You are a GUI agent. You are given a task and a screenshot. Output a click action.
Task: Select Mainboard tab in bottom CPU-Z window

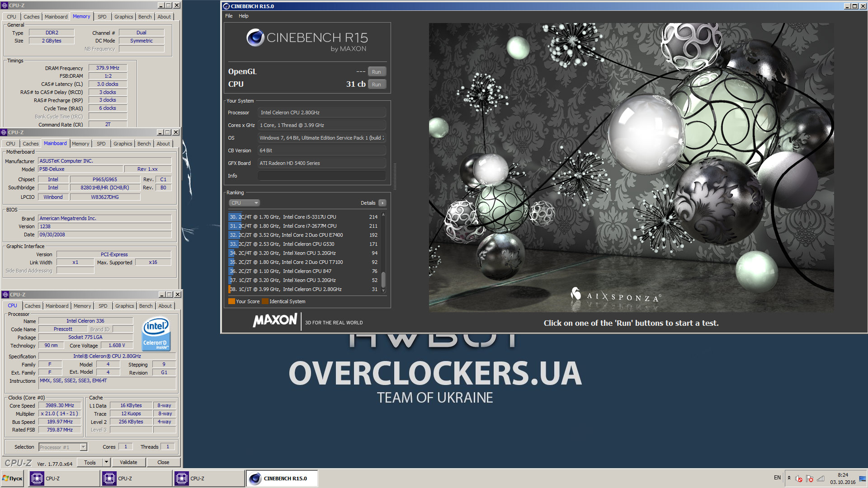[x=57, y=306]
